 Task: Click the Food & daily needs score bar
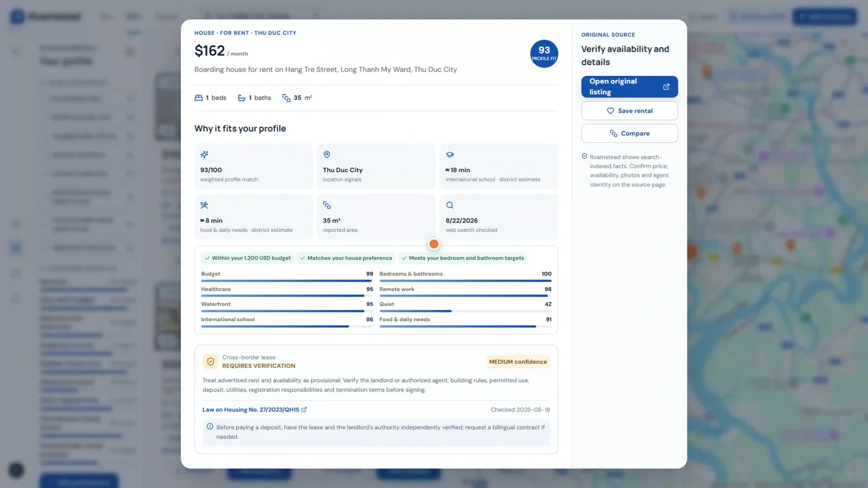(x=465, y=326)
